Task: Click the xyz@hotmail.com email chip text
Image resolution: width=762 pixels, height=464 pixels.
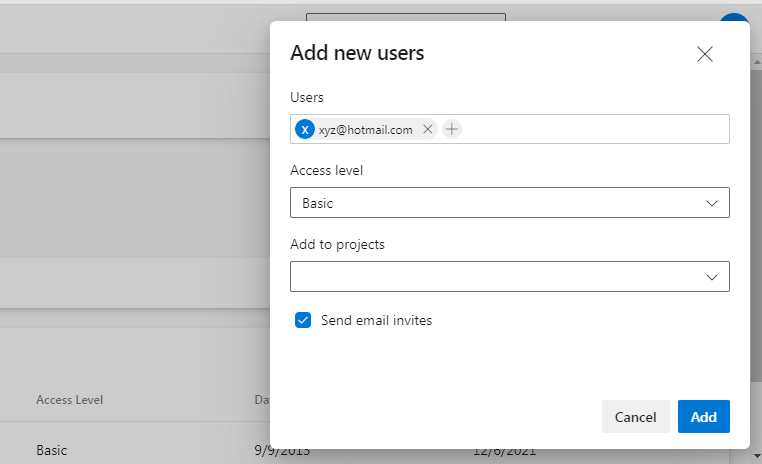Action: 366,130
